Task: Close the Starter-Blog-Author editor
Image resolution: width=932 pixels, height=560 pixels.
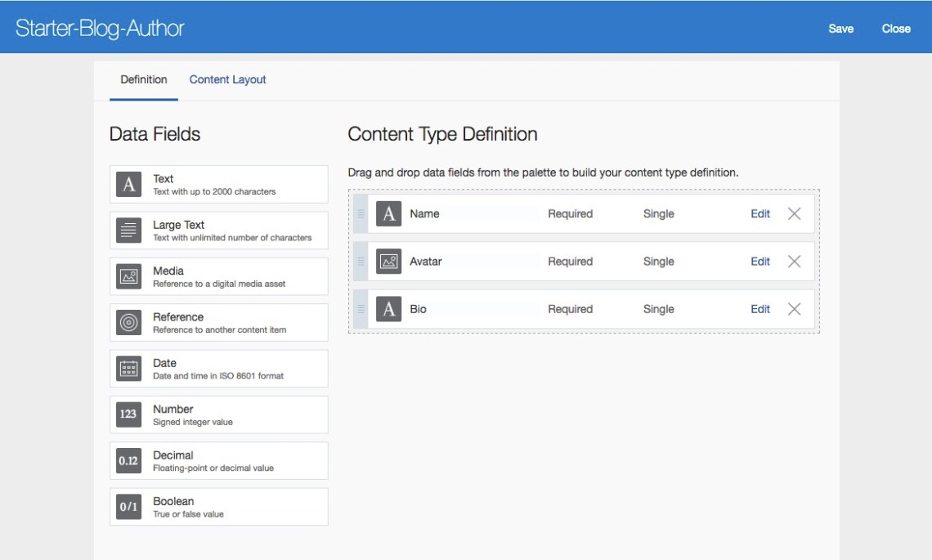Action: [x=896, y=29]
